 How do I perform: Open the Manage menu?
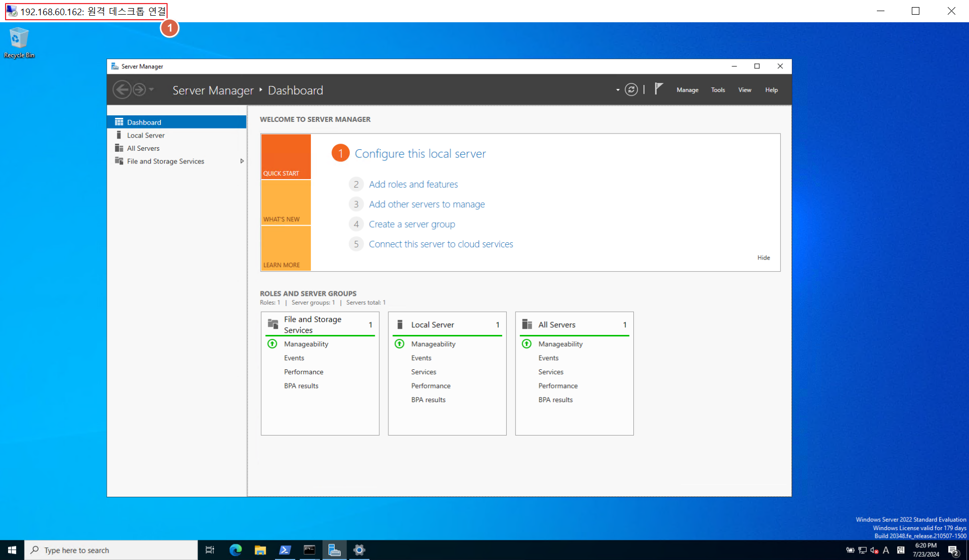tap(687, 90)
